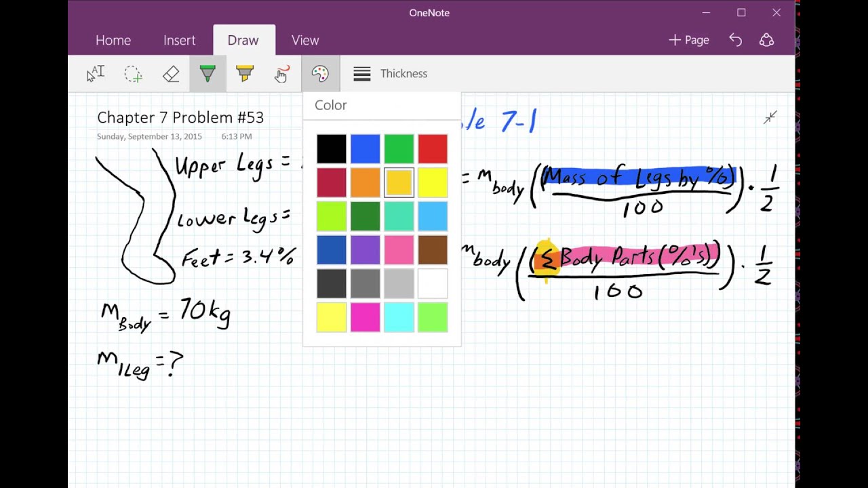Pick the black color swatch
Screen dimensions: 868x488
coord(332,149)
